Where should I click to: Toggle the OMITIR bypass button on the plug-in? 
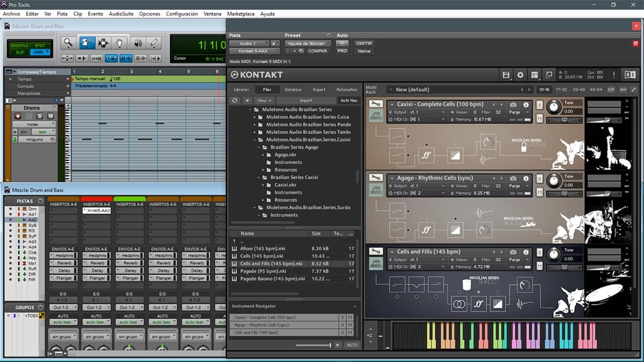click(x=364, y=43)
